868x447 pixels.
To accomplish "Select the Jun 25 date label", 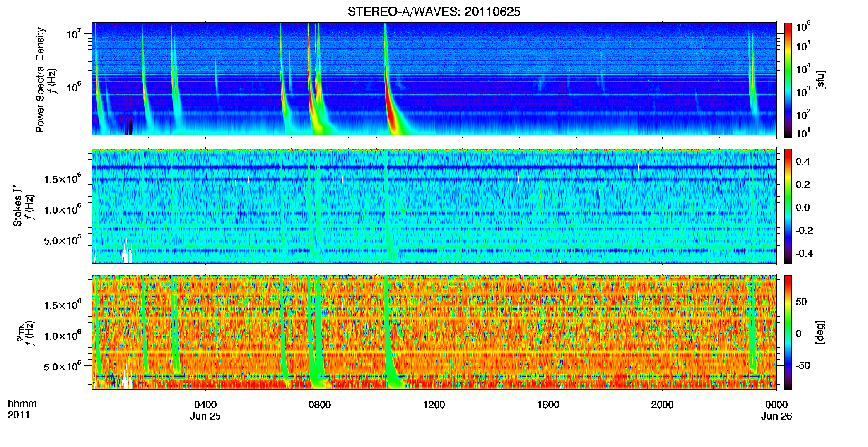I will pos(205,416).
